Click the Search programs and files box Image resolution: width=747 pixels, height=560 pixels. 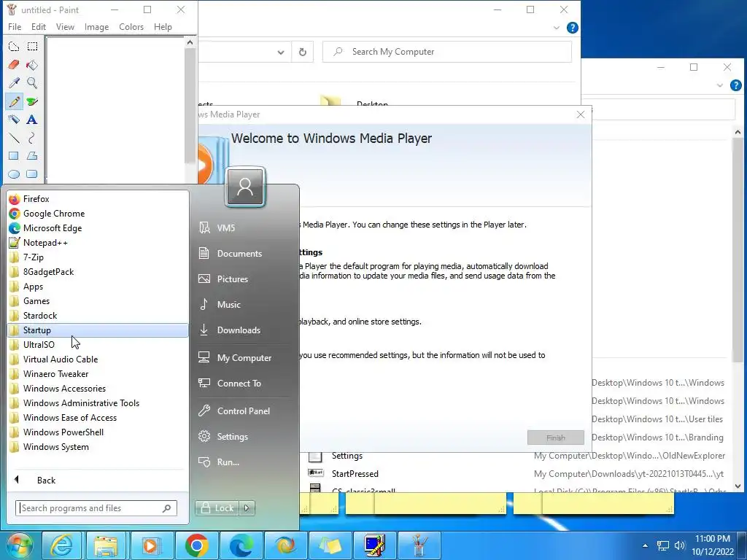tap(96, 508)
